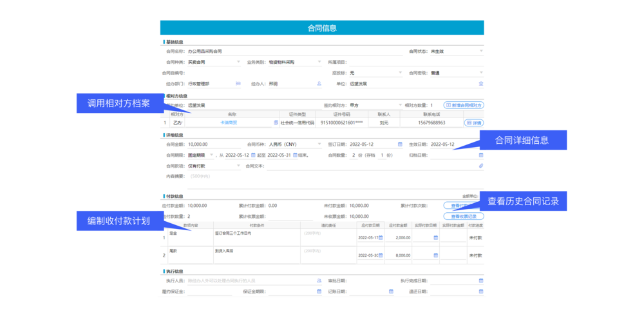Click the department picker icon beside 行政管理部
The height and width of the screenshot is (316, 644).
pos(238,84)
